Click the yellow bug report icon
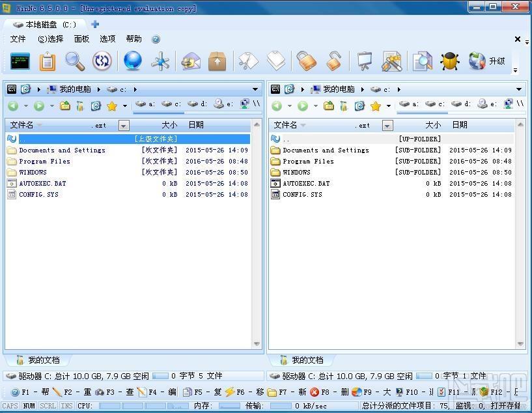The image size is (532, 413). coord(450,61)
